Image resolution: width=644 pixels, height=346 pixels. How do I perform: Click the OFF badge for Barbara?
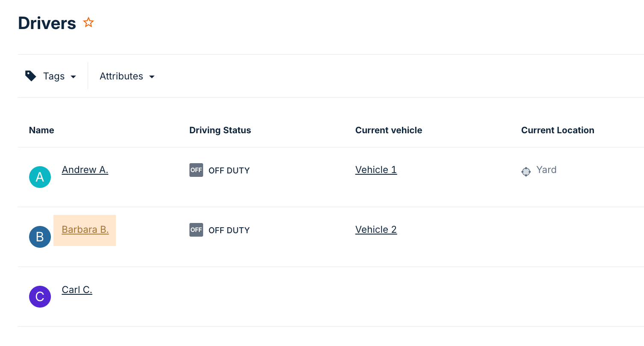196,229
